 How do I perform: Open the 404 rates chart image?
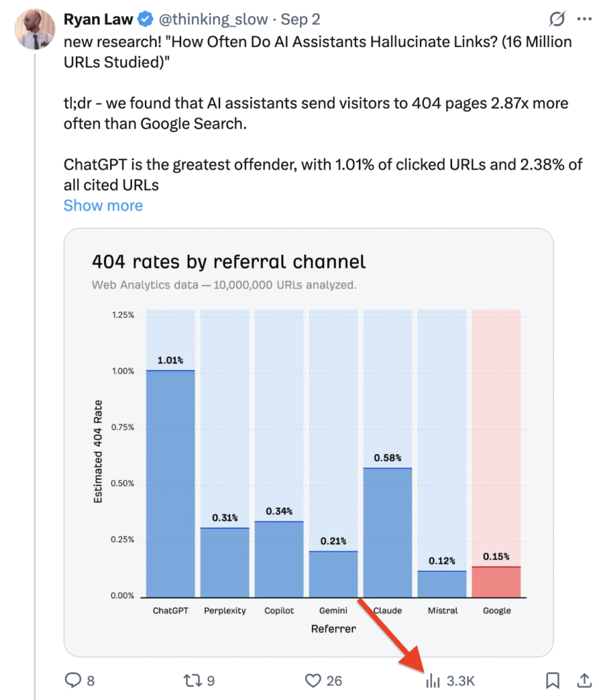[x=307, y=441]
